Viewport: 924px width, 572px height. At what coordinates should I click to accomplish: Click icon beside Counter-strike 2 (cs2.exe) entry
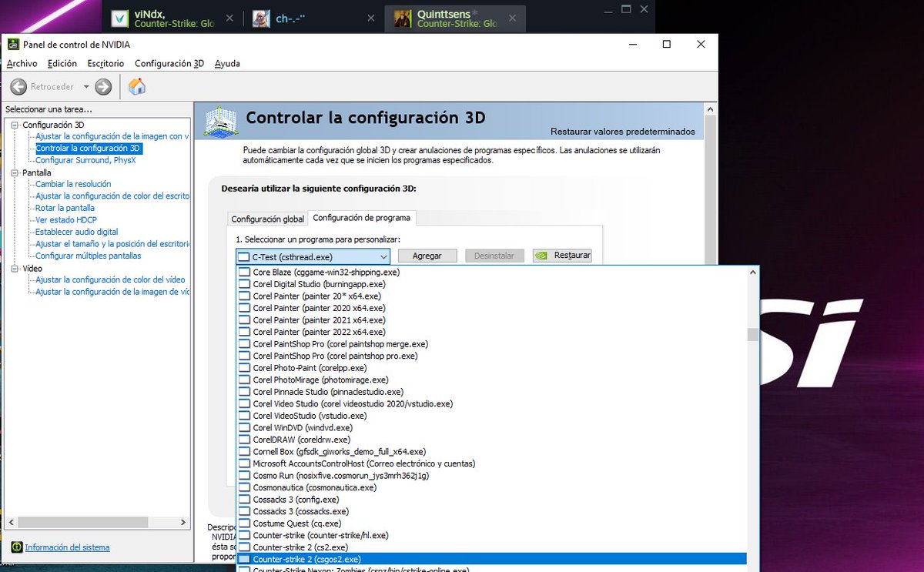click(x=245, y=547)
